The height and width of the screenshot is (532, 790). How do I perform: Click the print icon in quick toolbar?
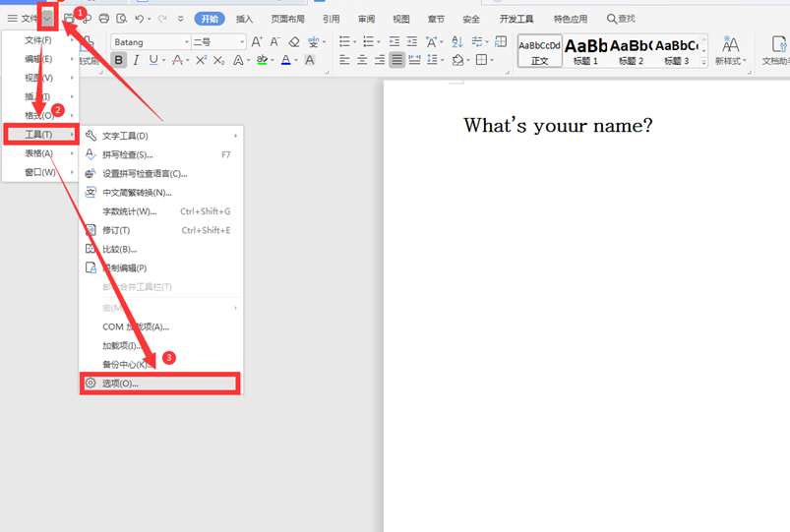coord(104,19)
